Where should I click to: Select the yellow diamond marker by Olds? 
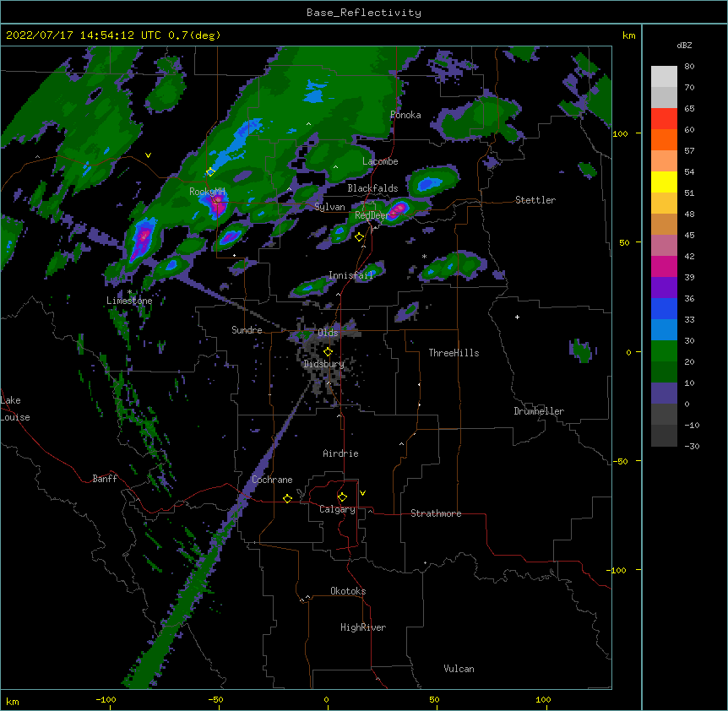point(329,351)
